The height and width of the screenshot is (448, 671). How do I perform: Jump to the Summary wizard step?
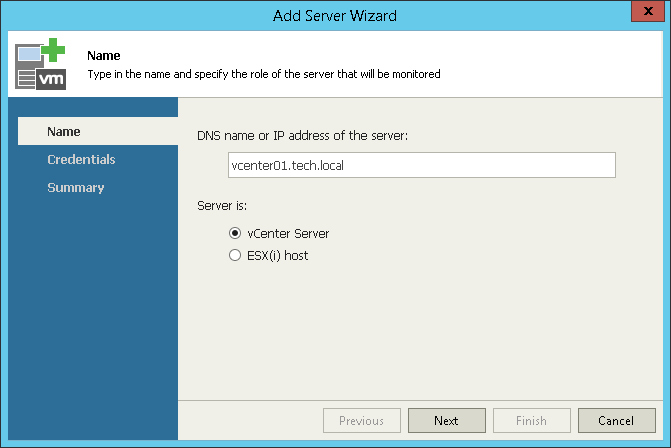[x=75, y=188]
